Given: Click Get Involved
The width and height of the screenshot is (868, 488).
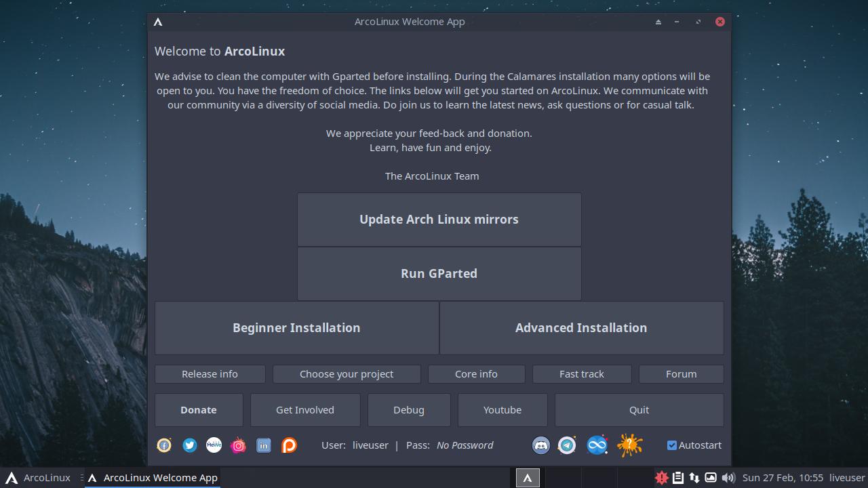Looking at the screenshot, I should pyautogui.click(x=305, y=410).
